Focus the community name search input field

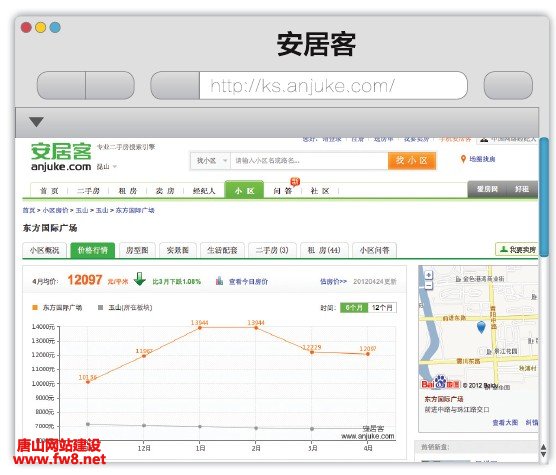[309, 161]
